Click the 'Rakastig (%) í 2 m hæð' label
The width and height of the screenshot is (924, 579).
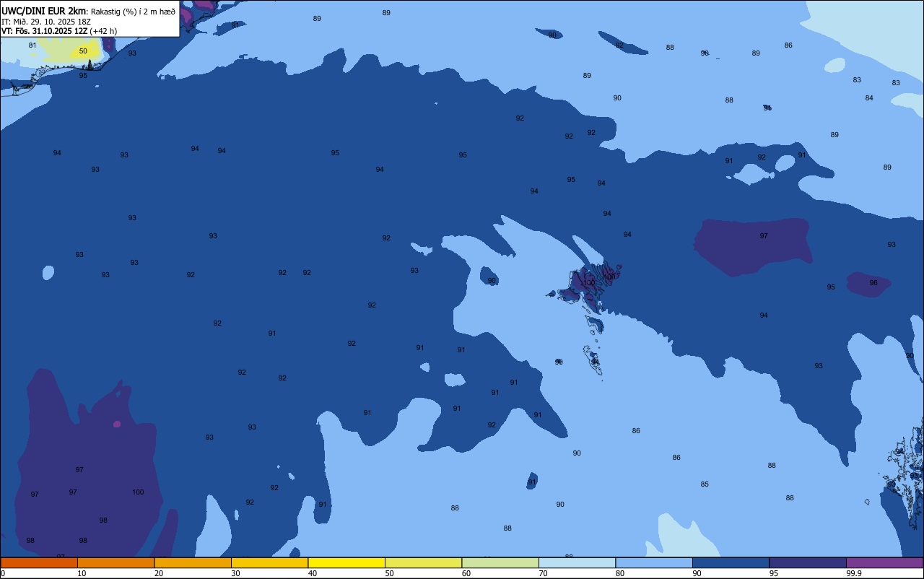[x=133, y=12]
